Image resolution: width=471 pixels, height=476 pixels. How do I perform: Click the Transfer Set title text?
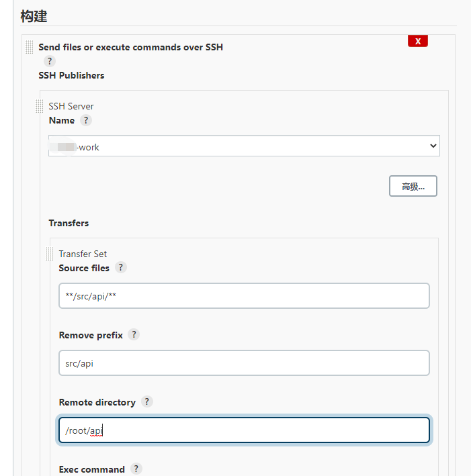83,254
